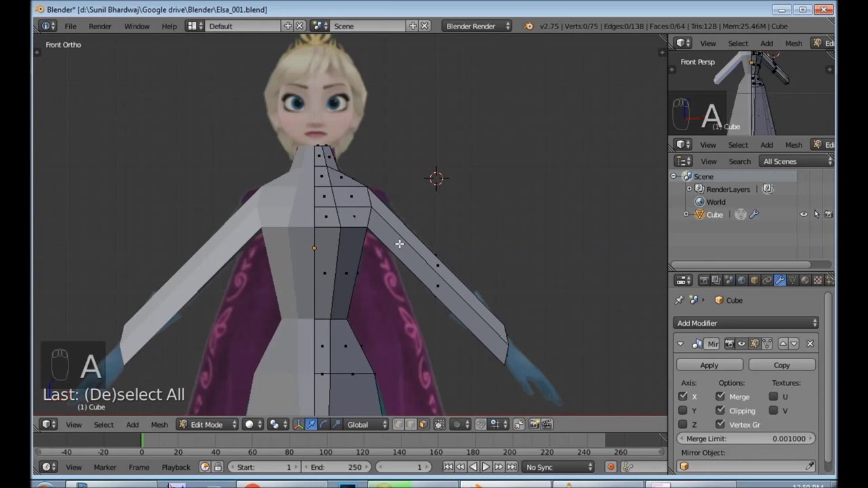Click the eyedropper beside Mirror Object field

point(810,466)
